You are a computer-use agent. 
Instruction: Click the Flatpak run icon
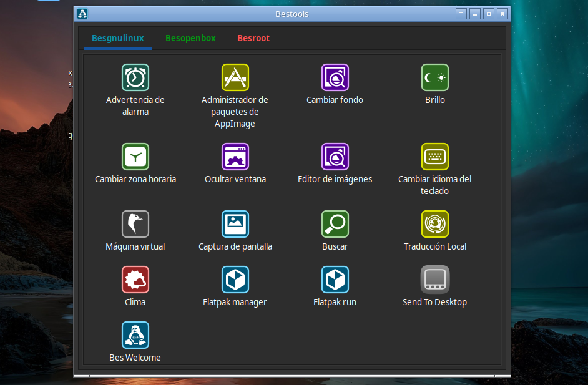(x=335, y=280)
